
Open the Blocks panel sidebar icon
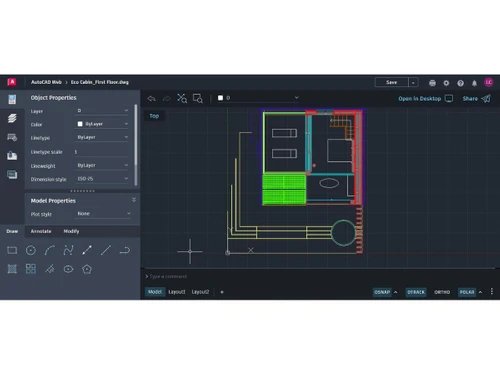pyautogui.click(x=12, y=137)
